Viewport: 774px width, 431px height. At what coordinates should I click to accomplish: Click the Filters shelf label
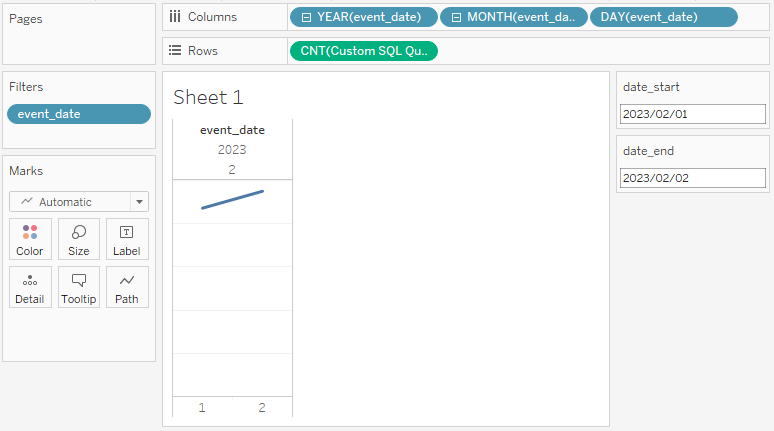(x=26, y=87)
